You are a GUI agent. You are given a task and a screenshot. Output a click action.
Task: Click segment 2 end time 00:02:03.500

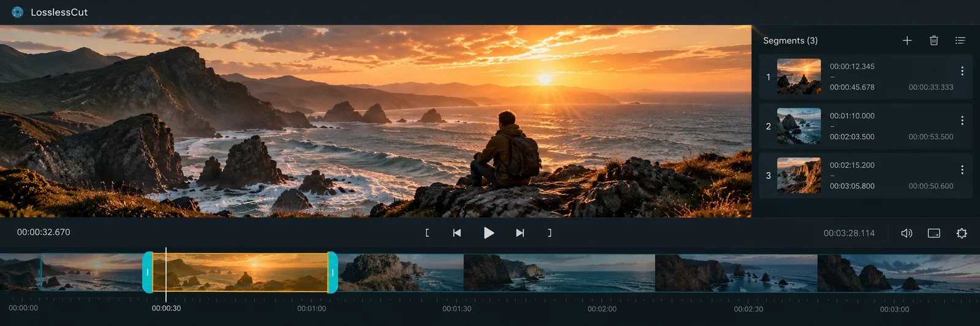click(852, 137)
